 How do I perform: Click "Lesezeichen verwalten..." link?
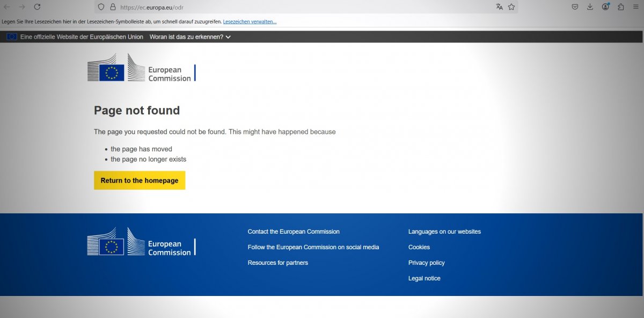tap(250, 21)
